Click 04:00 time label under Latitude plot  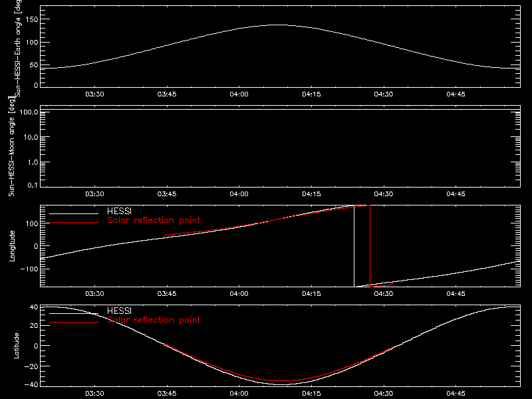239,394
